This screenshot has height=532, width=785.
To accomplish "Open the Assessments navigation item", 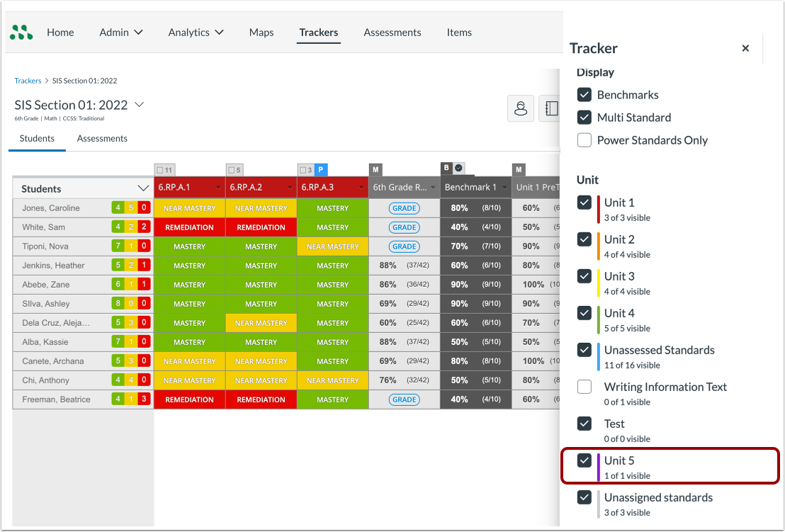I will click(392, 33).
